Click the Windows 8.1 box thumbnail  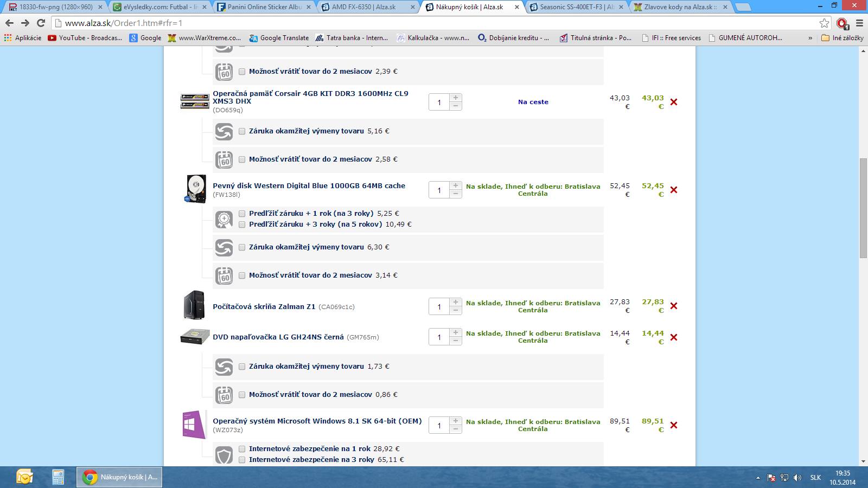point(194,425)
